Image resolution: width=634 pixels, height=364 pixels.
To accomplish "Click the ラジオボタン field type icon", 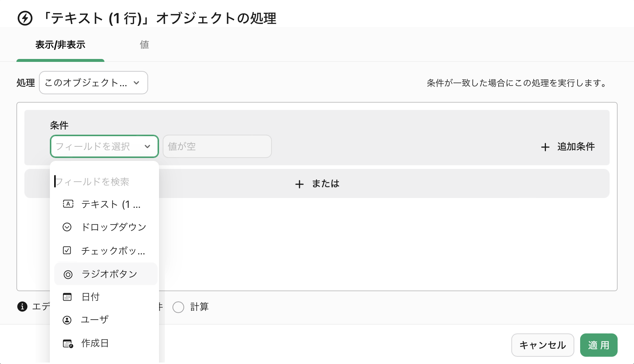I will pyautogui.click(x=68, y=274).
